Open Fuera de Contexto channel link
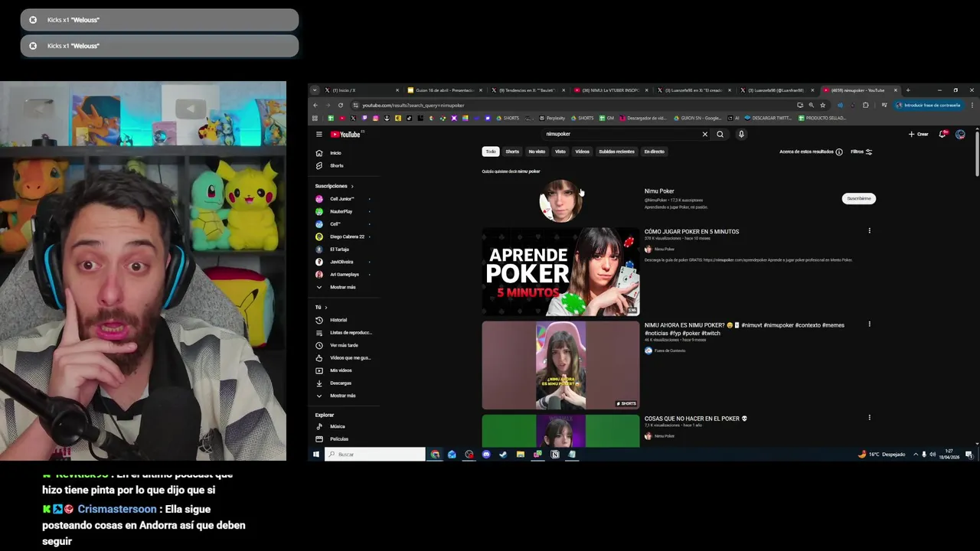The height and width of the screenshot is (551, 980). click(x=670, y=350)
